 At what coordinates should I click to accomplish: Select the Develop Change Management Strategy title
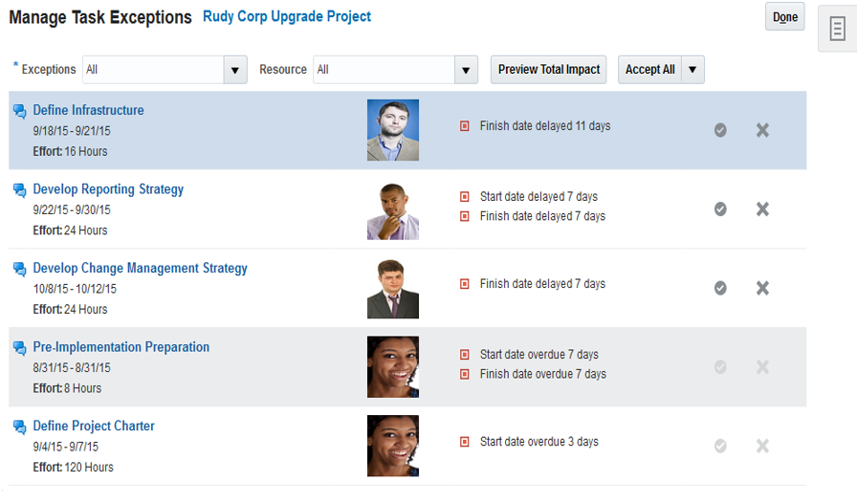click(x=140, y=269)
